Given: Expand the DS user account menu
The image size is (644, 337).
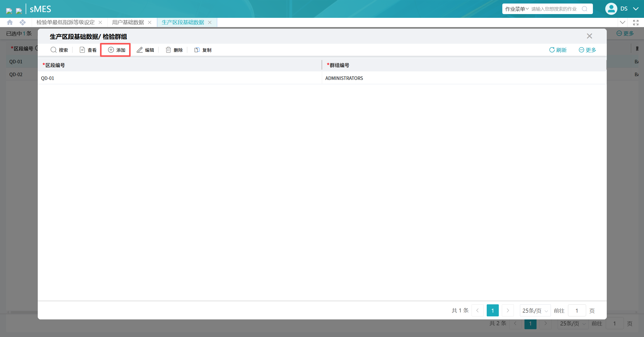Looking at the screenshot, I should click(636, 9).
